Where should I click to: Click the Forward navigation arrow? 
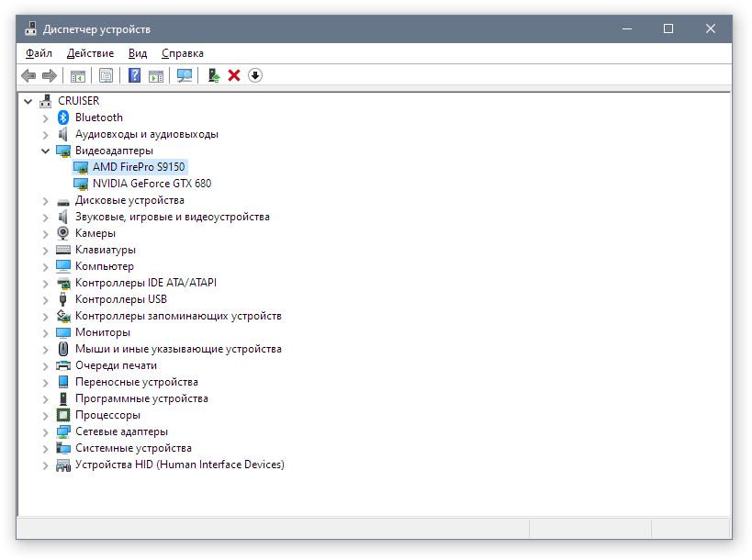[49, 75]
